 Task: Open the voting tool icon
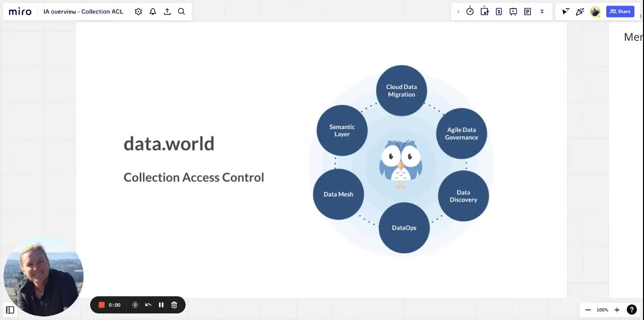point(485,12)
